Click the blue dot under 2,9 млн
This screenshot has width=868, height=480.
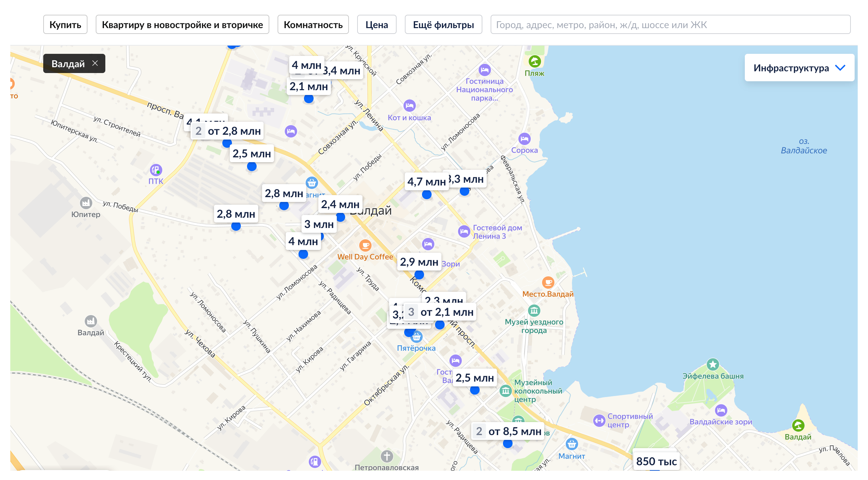coord(419,275)
